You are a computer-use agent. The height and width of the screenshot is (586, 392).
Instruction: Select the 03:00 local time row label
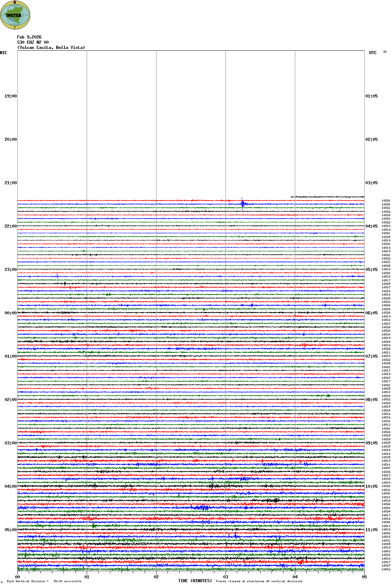click(x=10, y=443)
